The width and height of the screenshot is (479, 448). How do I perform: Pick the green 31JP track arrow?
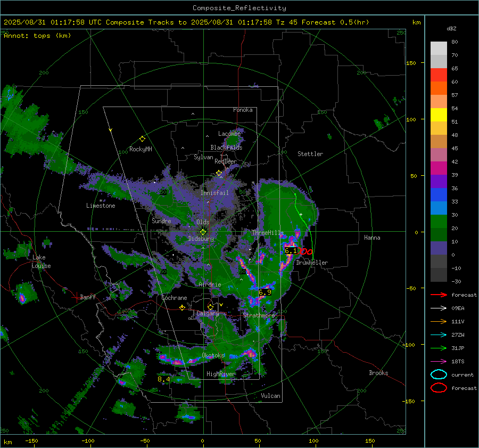click(x=439, y=348)
